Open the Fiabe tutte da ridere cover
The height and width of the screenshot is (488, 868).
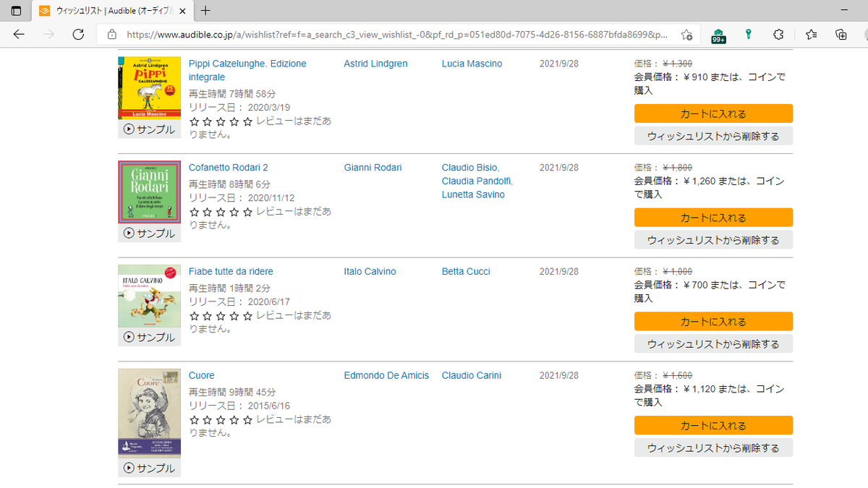150,296
